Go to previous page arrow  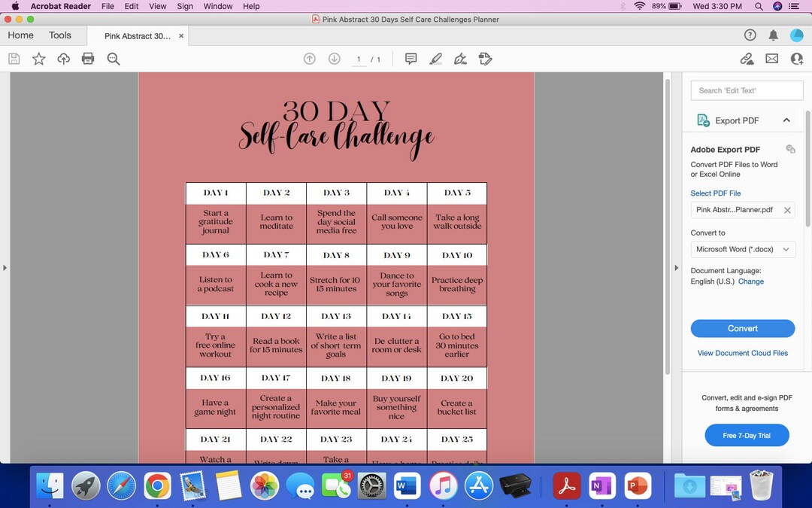(310, 59)
